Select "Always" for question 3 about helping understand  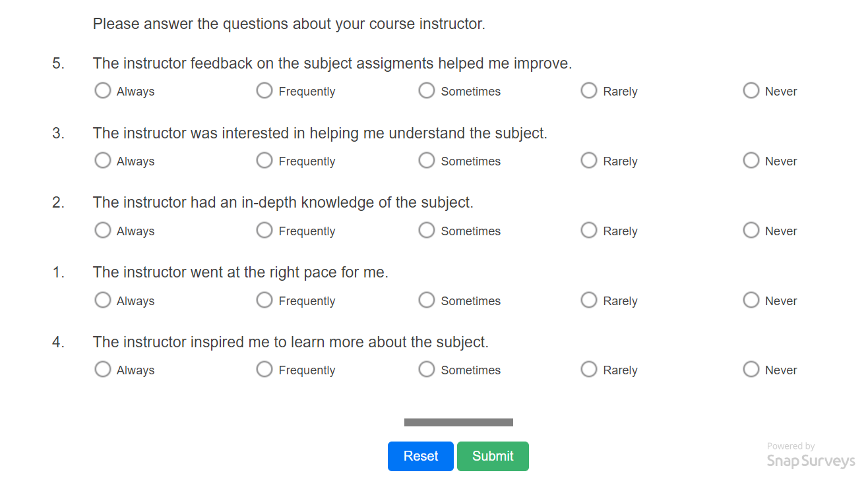point(102,160)
